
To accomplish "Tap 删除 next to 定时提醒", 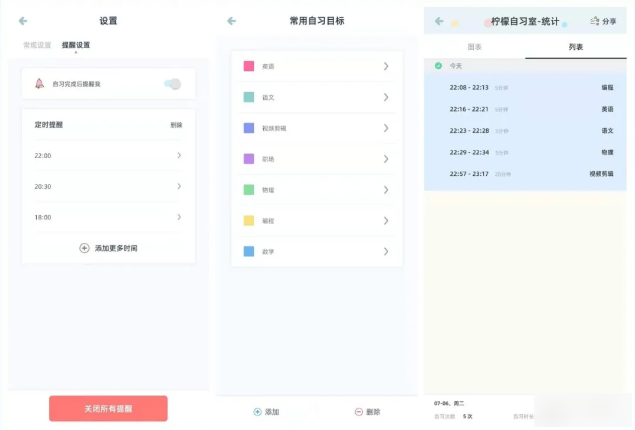I will (x=176, y=125).
